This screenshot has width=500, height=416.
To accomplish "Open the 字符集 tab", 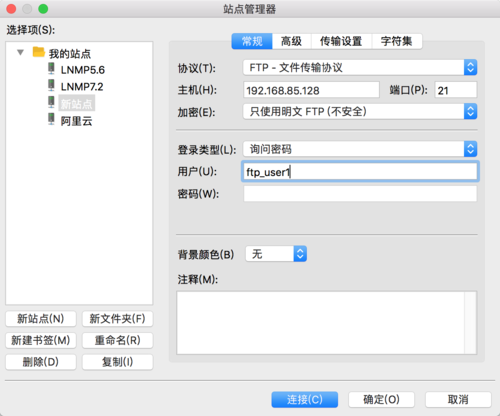I will (397, 41).
